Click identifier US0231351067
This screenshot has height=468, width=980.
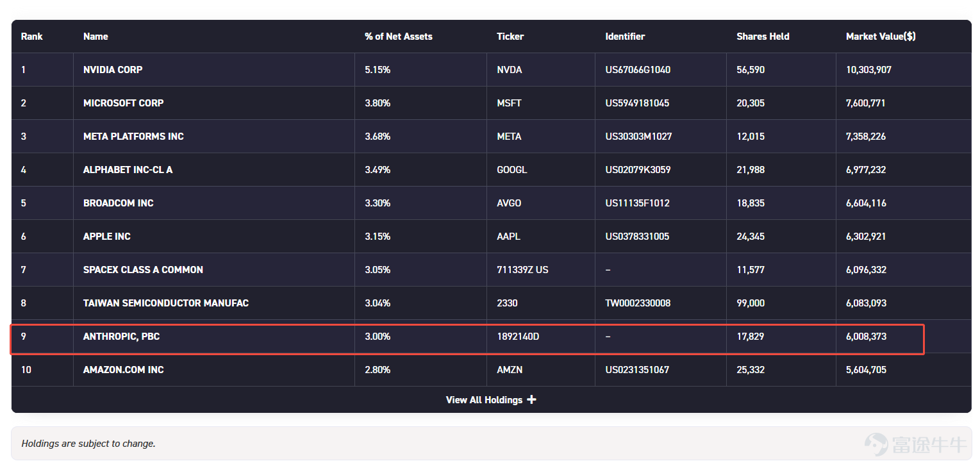(x=637, y=369)
